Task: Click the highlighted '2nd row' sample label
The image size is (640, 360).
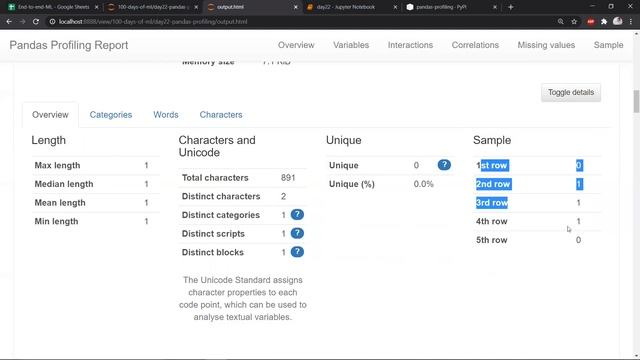Action: 493,184
